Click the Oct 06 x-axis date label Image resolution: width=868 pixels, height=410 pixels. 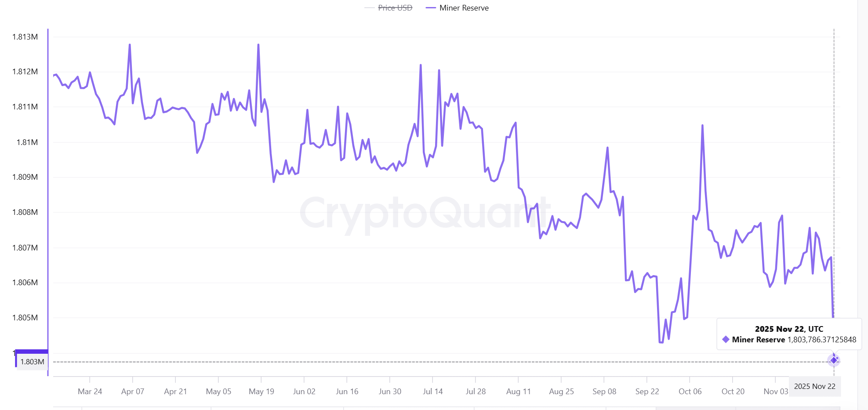690,391
